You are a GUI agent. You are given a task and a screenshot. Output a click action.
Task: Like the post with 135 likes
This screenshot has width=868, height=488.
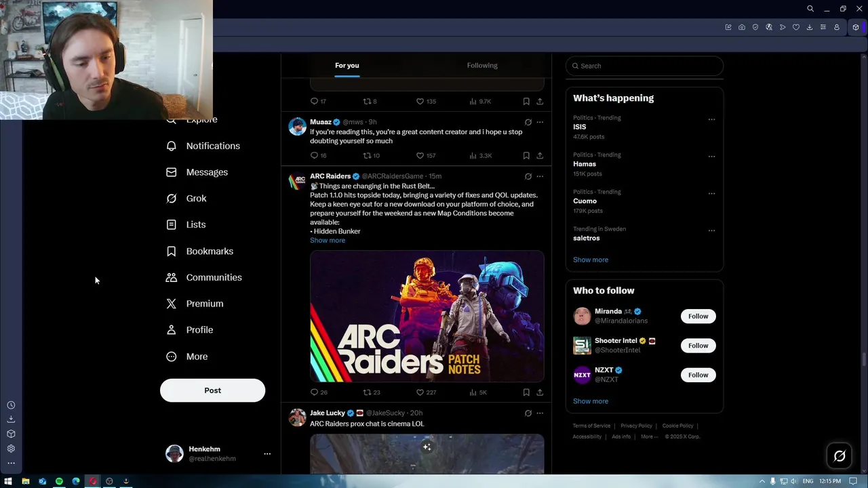(427, 102)
